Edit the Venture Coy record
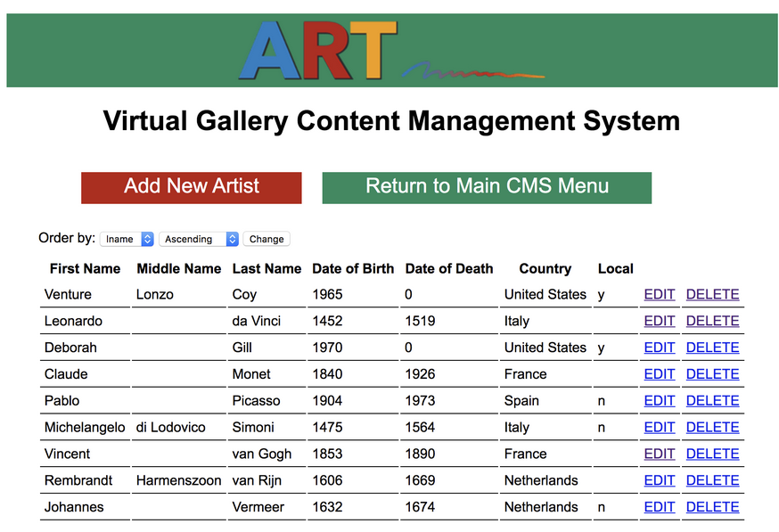The height and width of the screenshot is (532, 779). (660, 295)
